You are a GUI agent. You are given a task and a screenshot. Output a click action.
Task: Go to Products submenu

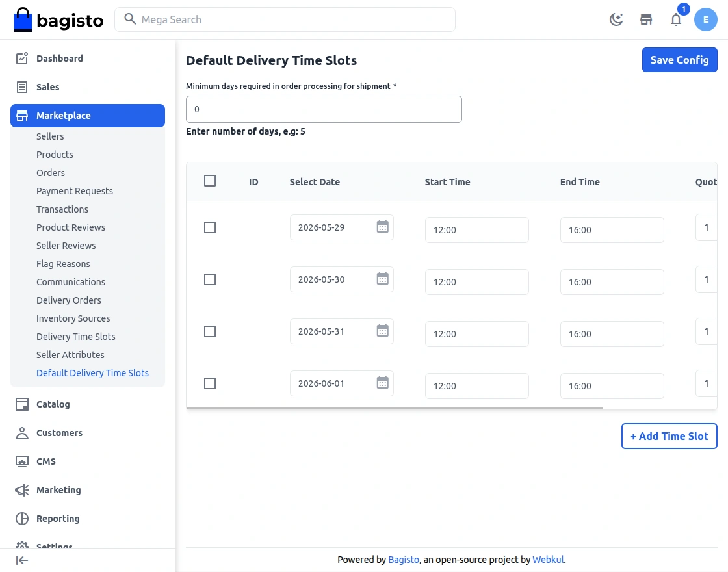55,154
